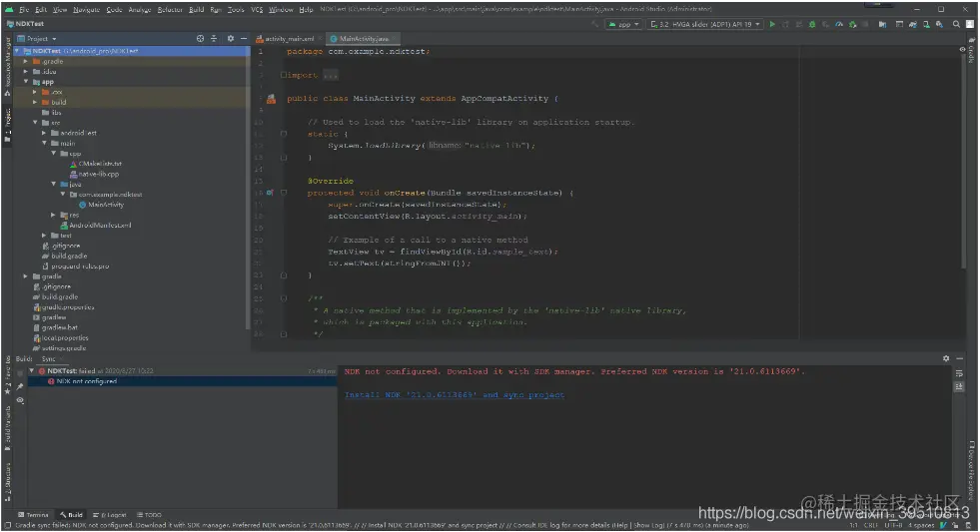
Task: Expand the folded import statement
Action: [x=283, y=75]
